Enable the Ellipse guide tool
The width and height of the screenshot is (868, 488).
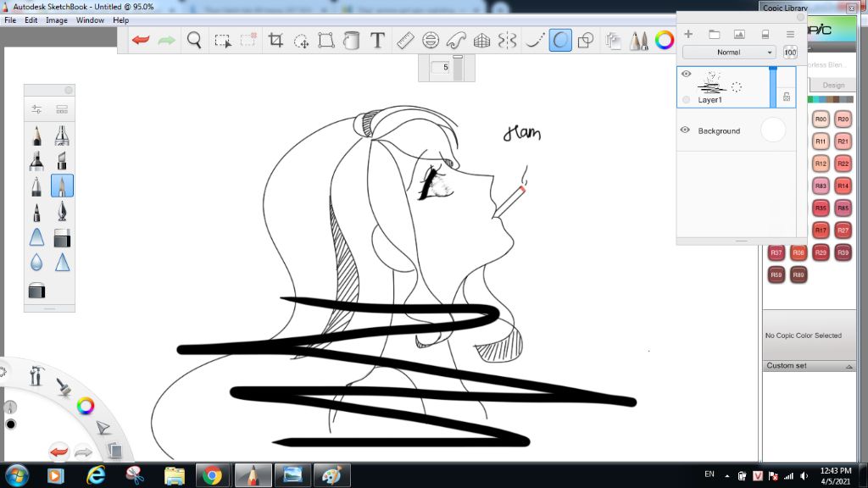[431, 40]
